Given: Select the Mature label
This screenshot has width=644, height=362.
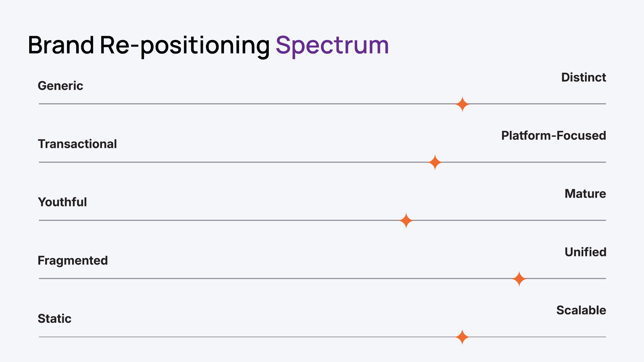Looking at the screenshot, I should coord(585,194).
